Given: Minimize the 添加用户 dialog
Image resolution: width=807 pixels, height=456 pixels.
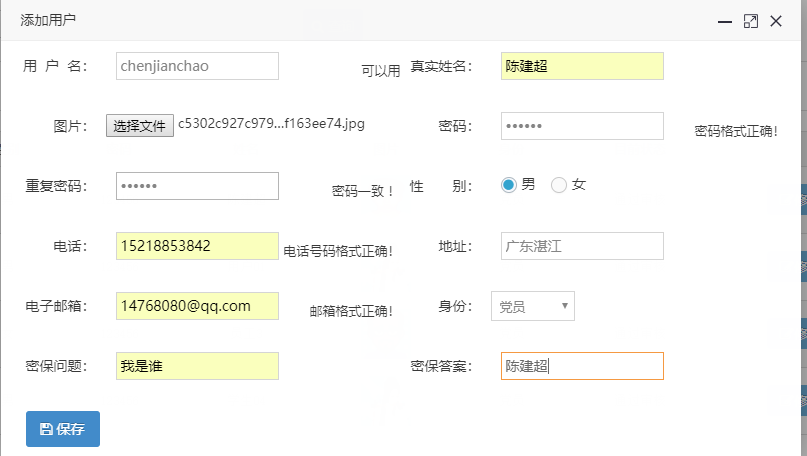Looking at the screenshot, I should [724, 21].
